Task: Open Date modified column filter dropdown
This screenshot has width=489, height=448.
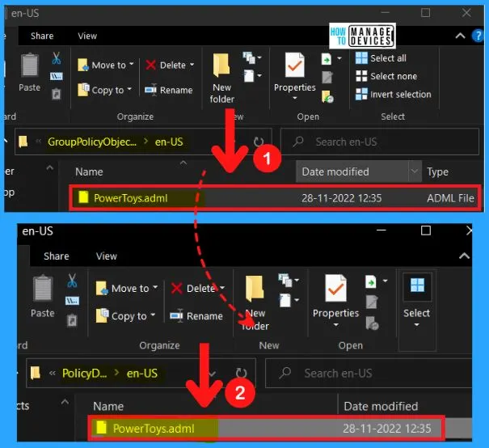Action: click(x=415, y=171)
